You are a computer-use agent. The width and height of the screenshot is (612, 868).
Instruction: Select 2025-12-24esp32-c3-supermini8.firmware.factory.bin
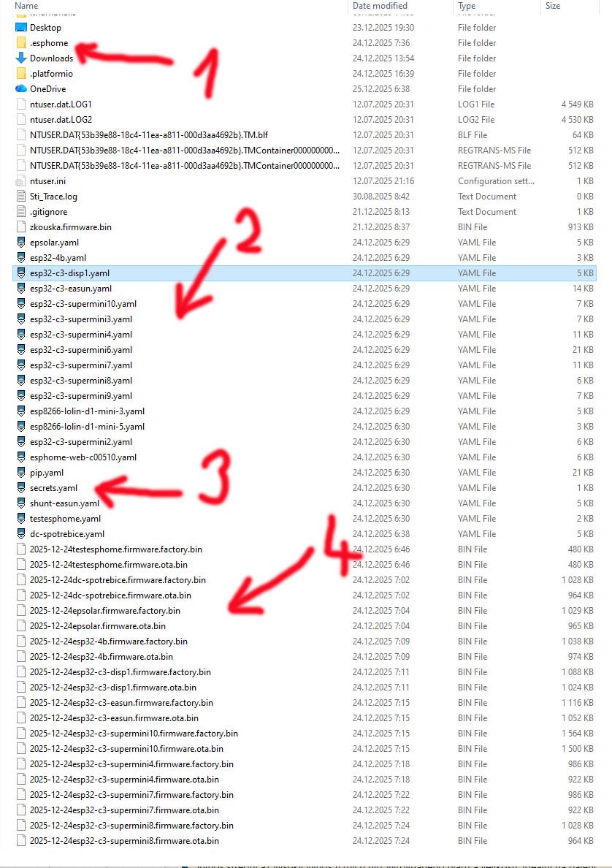pyautogui.click(x=131, y=826)
